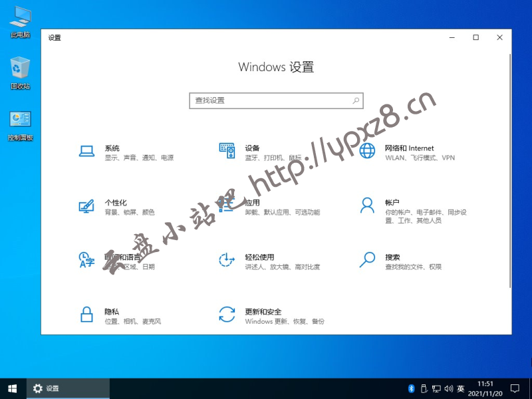This screenshot has height=399, width=532.
Task: Open the 搜索 settings title
Action: 392,257
